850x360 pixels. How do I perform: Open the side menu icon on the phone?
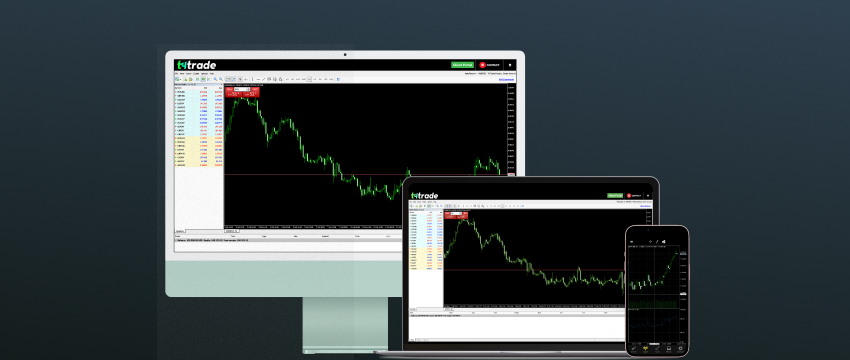[632, 242]
